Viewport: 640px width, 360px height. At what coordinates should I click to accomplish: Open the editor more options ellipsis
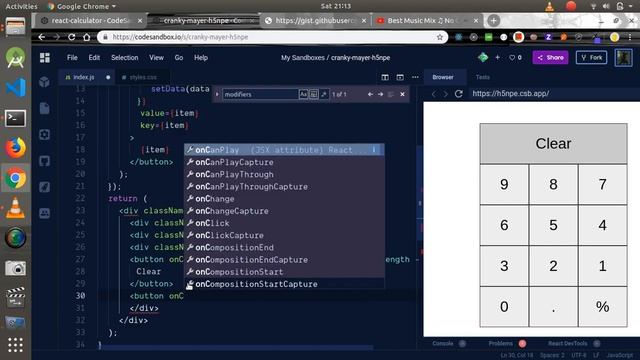coord(415,77)
